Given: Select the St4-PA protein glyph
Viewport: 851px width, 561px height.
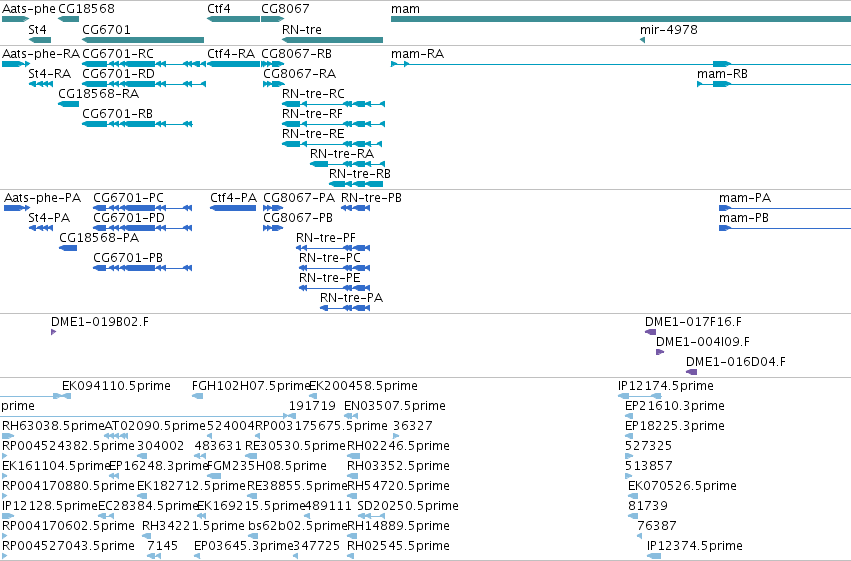Looking at the screenshot, I should coord(41,228).
